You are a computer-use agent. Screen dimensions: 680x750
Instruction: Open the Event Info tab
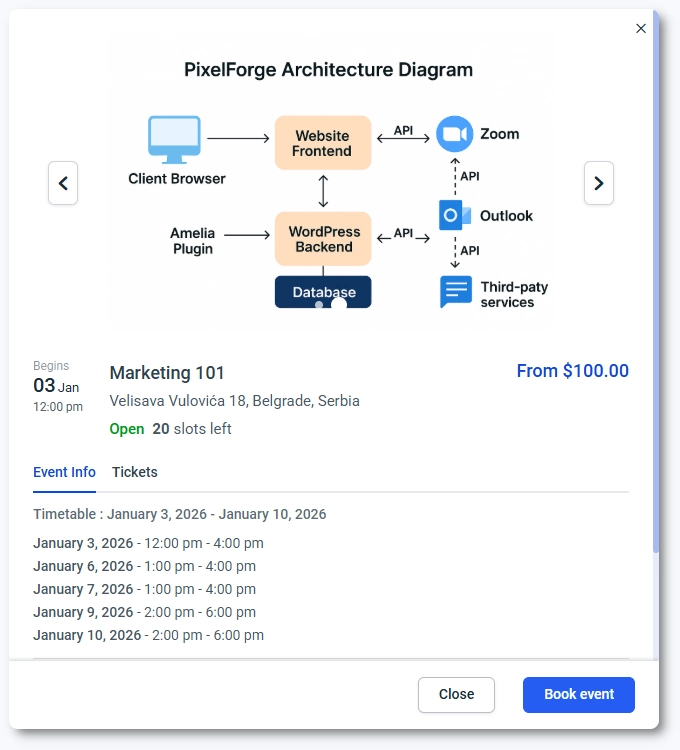pyautogui.click(x=64, y=472)
